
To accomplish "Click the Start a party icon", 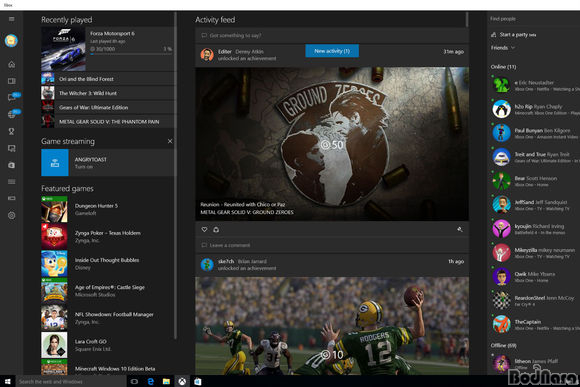I will click(493, 35).
